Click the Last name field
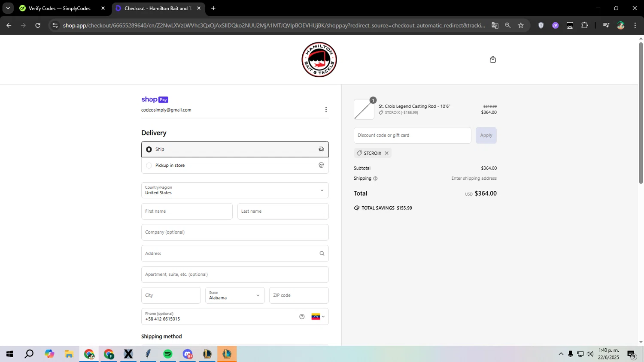 coord(283,211)
